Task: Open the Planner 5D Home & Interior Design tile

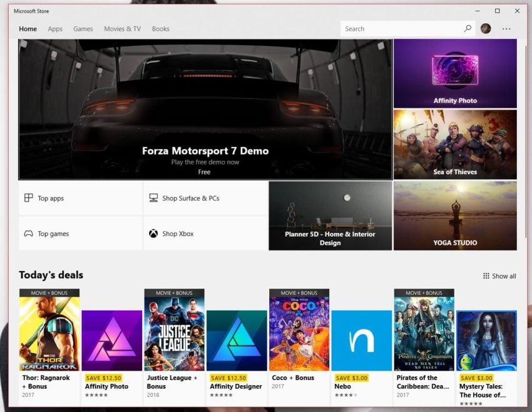Action: [x=330, y=215]
